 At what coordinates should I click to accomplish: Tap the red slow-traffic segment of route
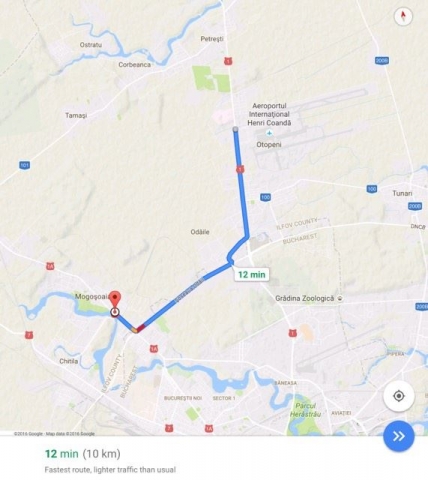point(141,328)
